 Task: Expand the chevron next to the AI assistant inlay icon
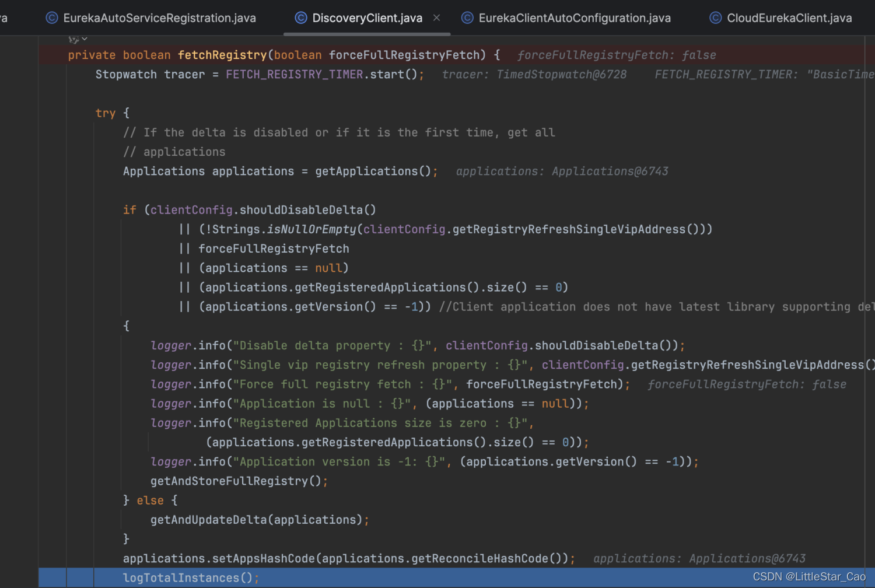(85, 39)
